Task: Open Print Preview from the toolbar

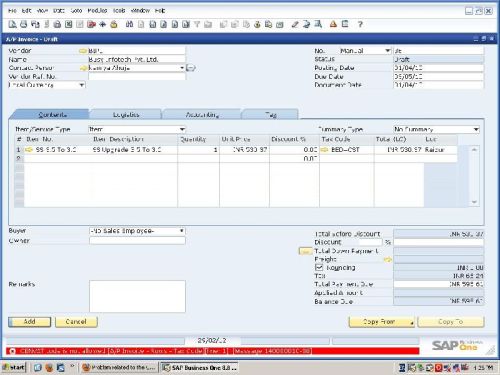Action: (12, 24)
